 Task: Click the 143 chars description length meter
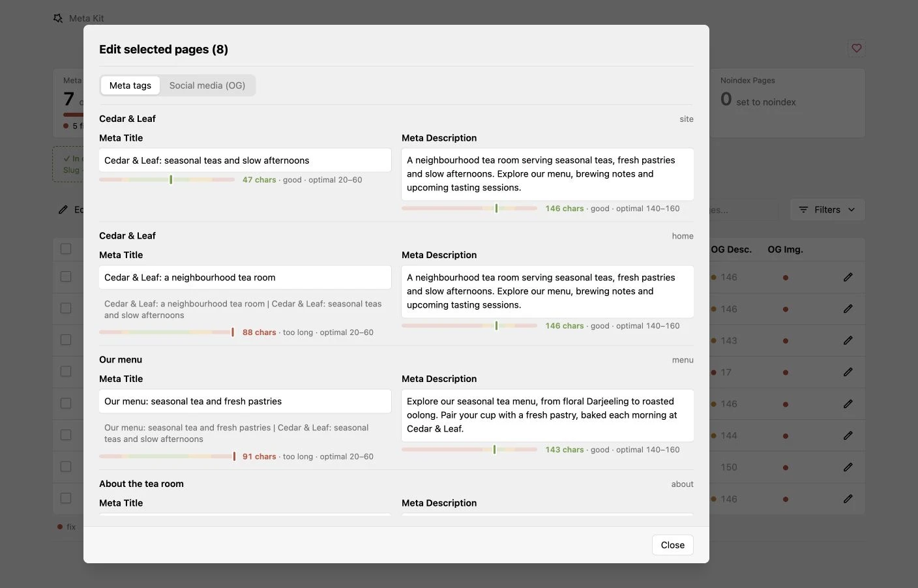coord(469,450)
